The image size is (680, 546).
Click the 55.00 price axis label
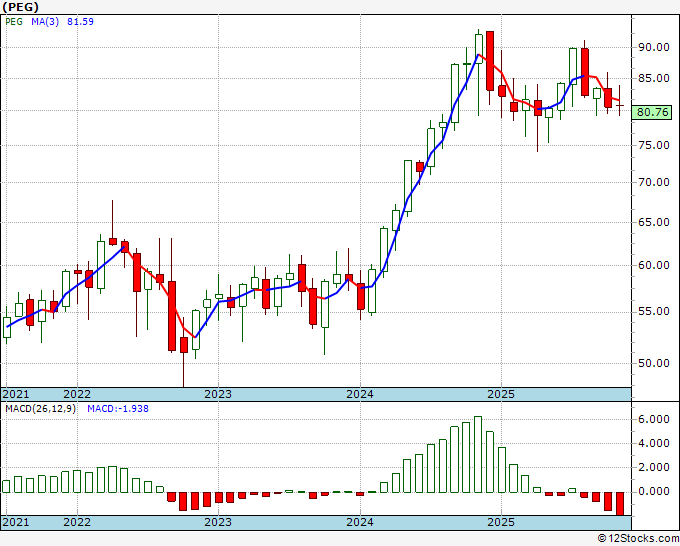pyautogui.click(x=654, y=311)
